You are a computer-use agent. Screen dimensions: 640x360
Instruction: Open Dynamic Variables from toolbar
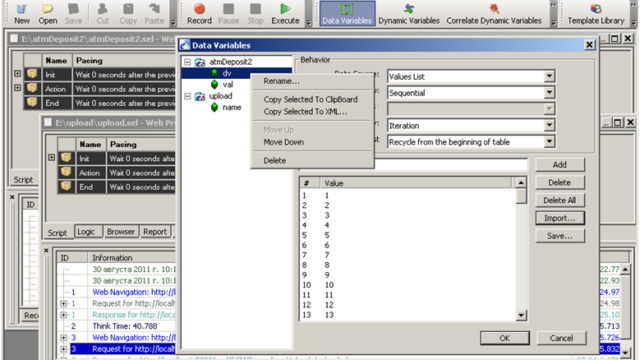pos(409,13)
